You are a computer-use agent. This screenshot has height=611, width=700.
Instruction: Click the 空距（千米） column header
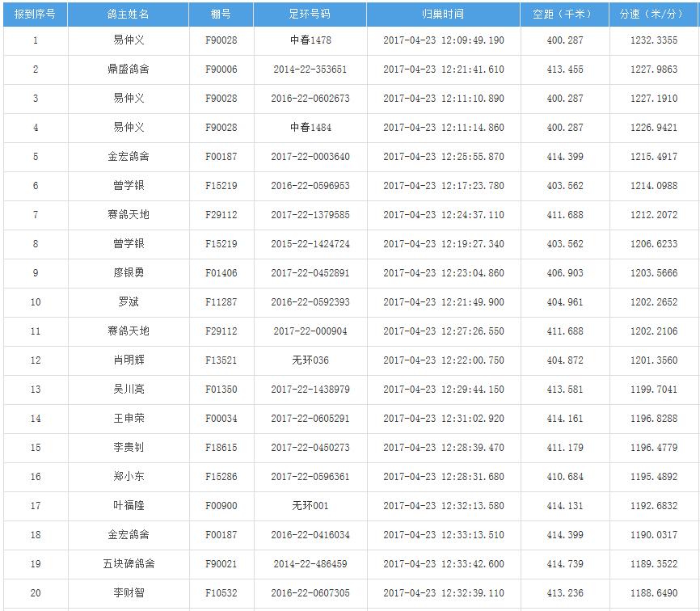(x=564, y=15)
